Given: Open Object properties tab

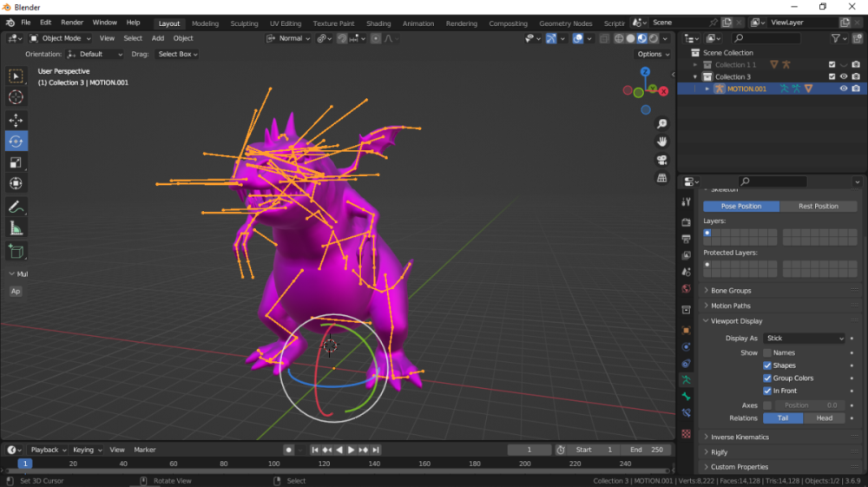Looking at the screenshot, I should [x=687, y=331].
